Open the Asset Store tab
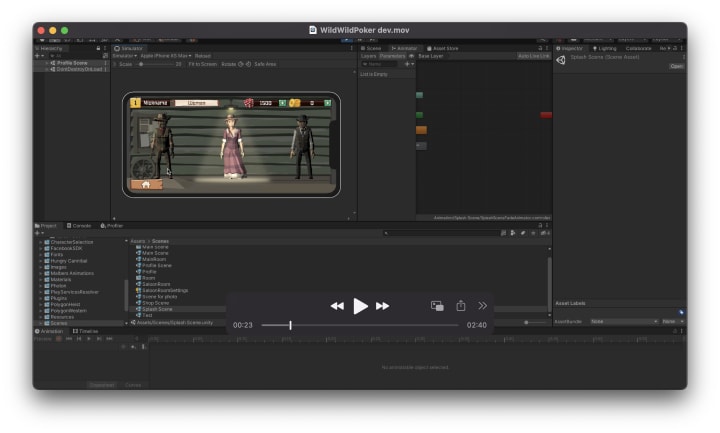720x433 pixels. (x=443, y=48)
